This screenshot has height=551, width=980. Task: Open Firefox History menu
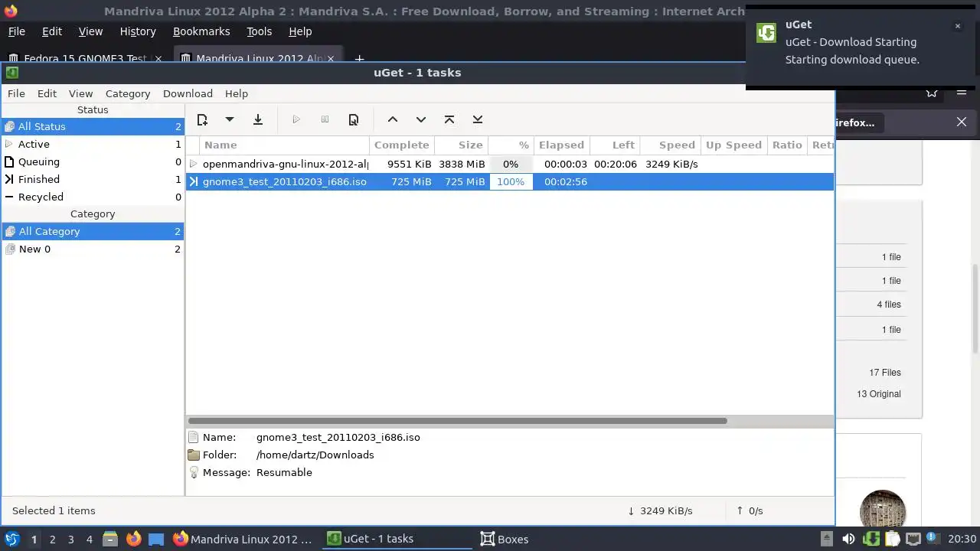coord(138,31)
